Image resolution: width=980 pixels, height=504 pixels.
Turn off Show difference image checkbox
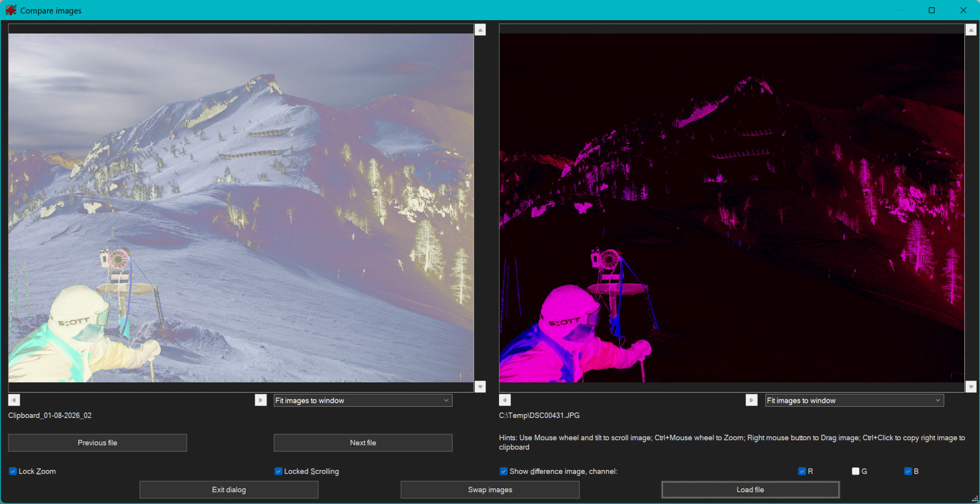tap(503, 471)
